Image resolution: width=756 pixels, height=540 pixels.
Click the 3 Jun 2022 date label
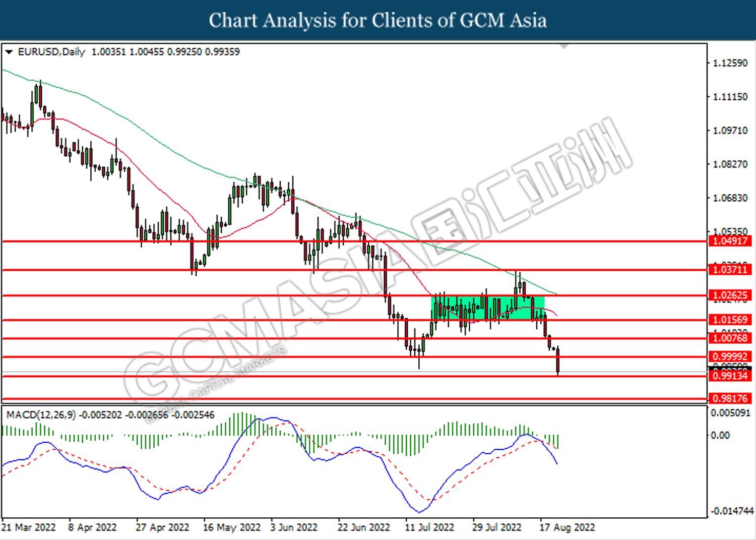click(294, 527)
